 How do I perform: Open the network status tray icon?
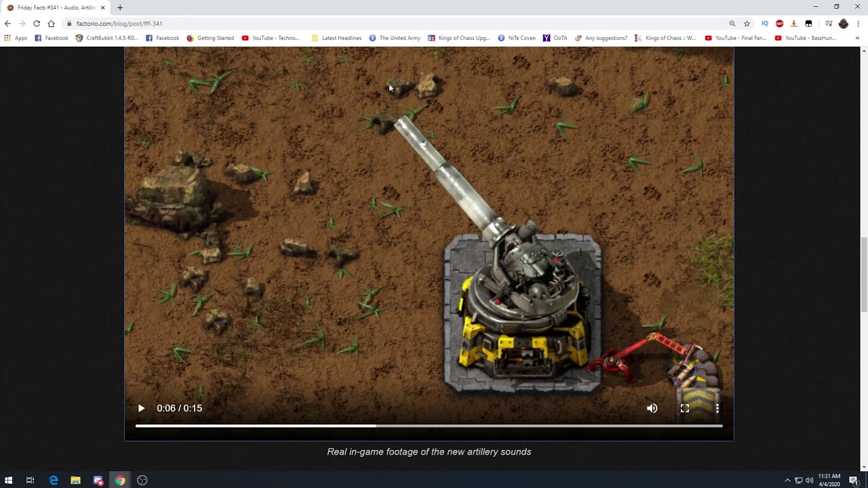point(798,481)
